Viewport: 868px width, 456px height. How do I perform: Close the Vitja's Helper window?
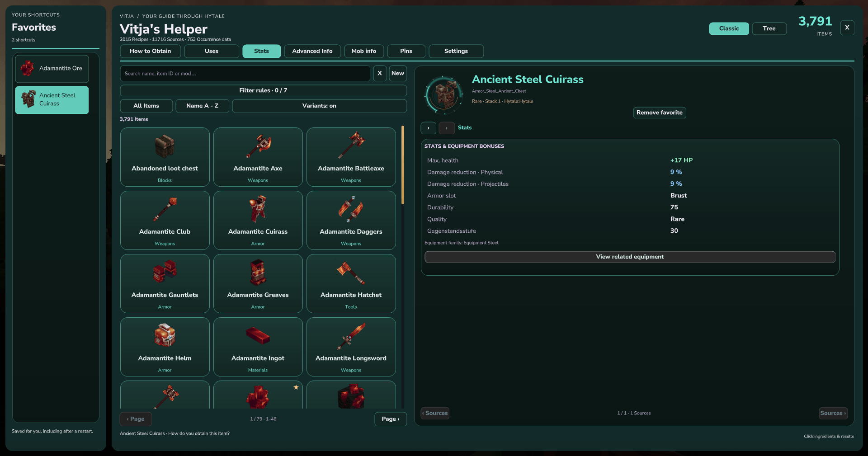pos(847,28)
